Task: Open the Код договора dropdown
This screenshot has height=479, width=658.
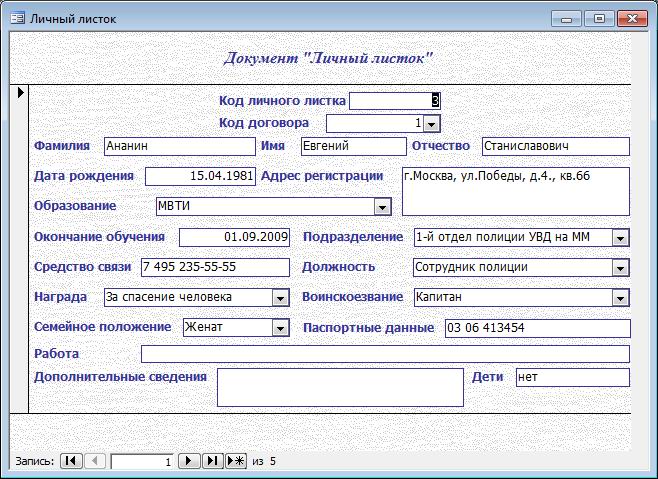Action: 432,123
